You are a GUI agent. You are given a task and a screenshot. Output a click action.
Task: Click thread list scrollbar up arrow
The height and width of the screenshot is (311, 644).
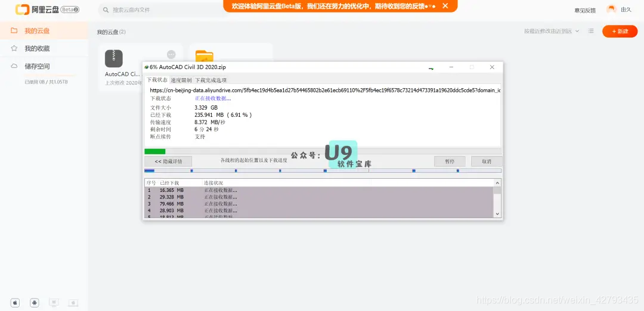497,183
